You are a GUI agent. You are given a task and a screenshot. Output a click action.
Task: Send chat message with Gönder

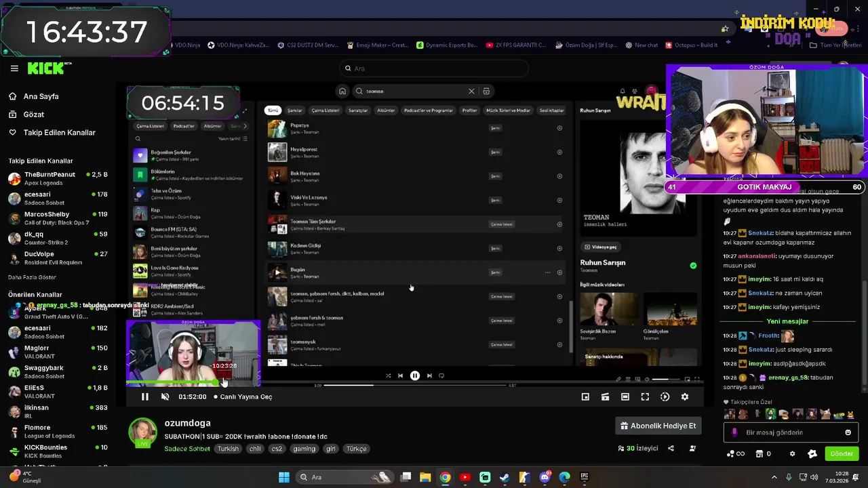tap(842, 453)
